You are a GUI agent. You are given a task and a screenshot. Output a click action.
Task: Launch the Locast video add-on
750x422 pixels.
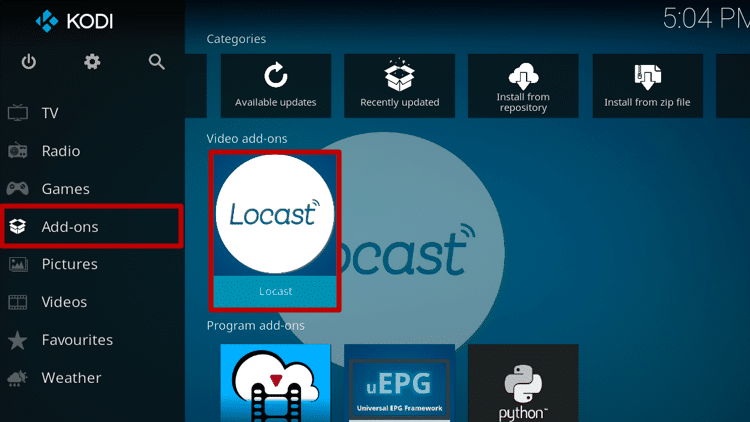click(x=275, y=231)
